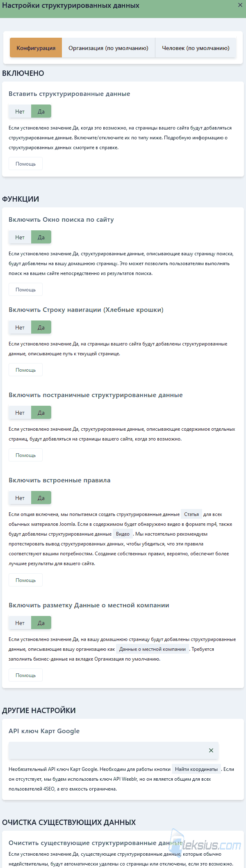Set Вставить структурированные данные to Да
This screenshot has height=868, width=246.
click(x=41, y=111)
